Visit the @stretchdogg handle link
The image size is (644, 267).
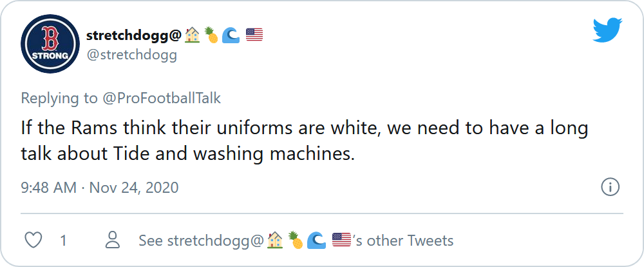131,55
